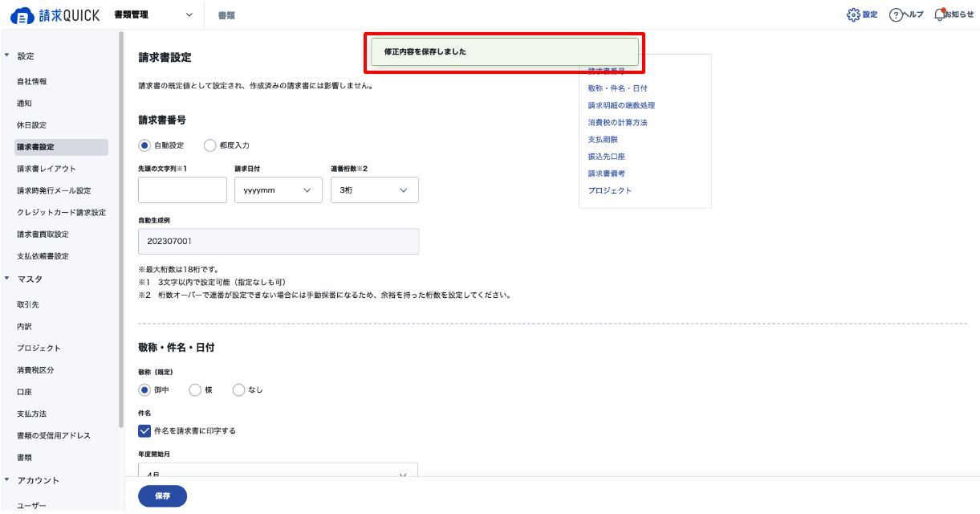Uncheck 件名を請求書に印字する checkbox
Image resolution: width=980 pixels, height=514 pixels.
pos(144,430)
